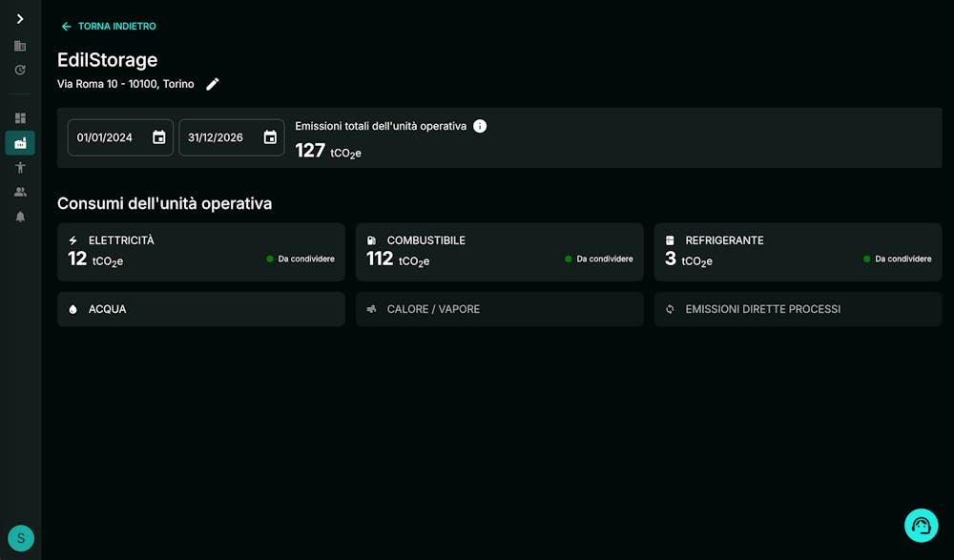Open the factory operating units sidebar icon
This screenshot has height=560, width=954.
click(20, 142)
